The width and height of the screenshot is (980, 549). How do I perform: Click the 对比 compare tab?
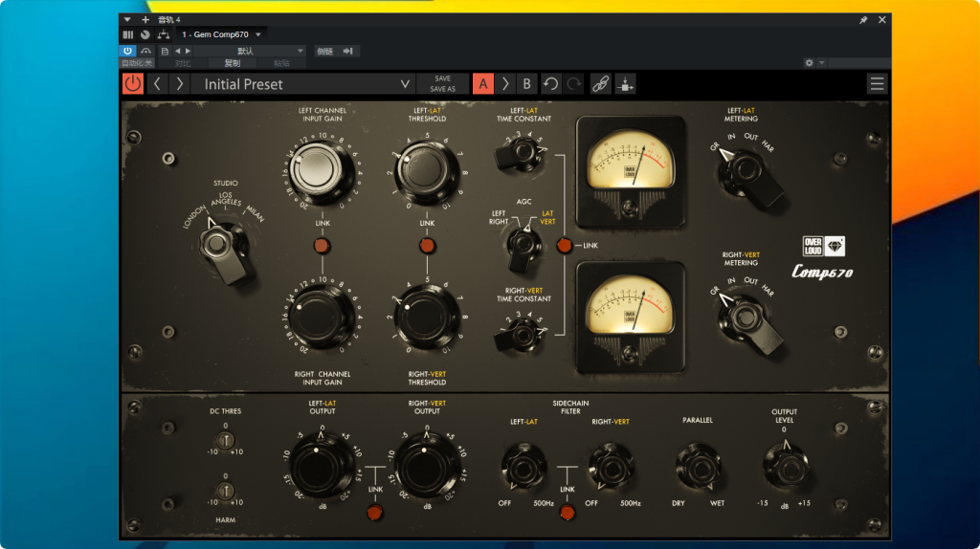pos(183,63)
